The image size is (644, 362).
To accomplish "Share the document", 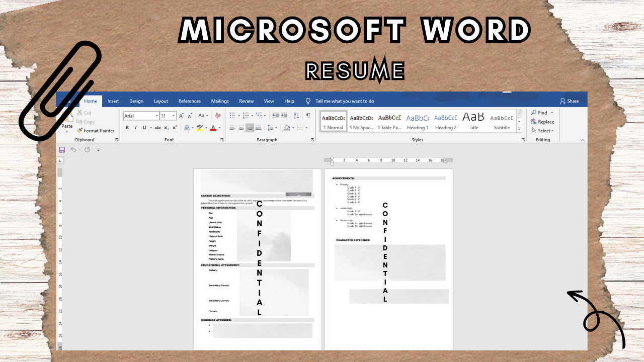I will (570, 101).
